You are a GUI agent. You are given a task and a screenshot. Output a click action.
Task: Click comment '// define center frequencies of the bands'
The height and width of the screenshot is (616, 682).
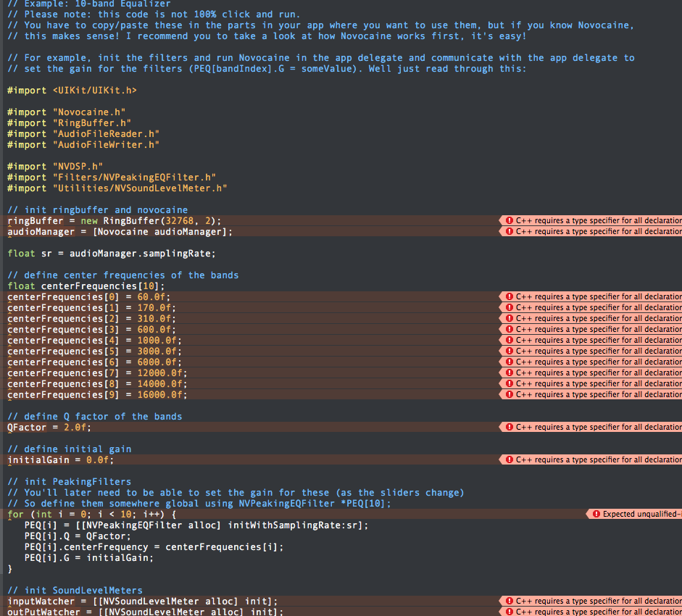pos(123,275)
